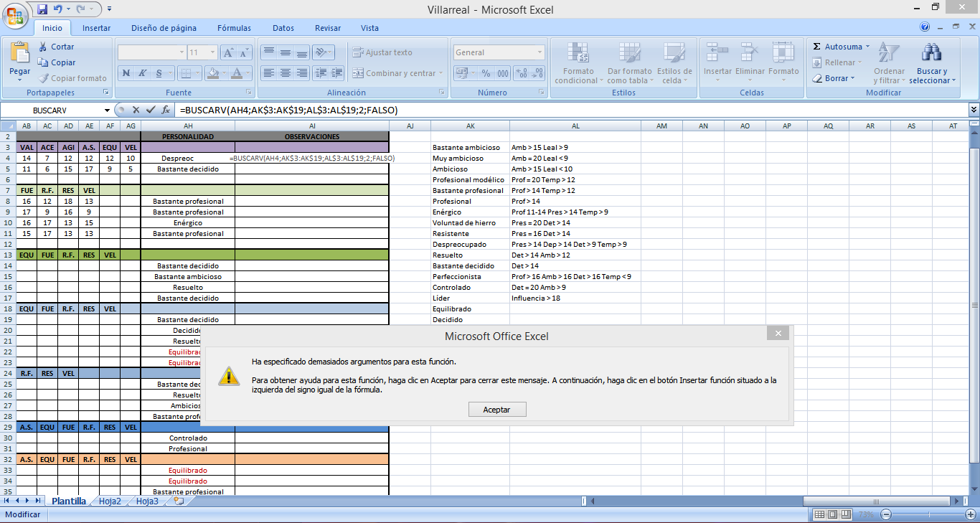Align text to the vertical middle
Viewport: 980px width, 523px height.
(x=285, y=52)
